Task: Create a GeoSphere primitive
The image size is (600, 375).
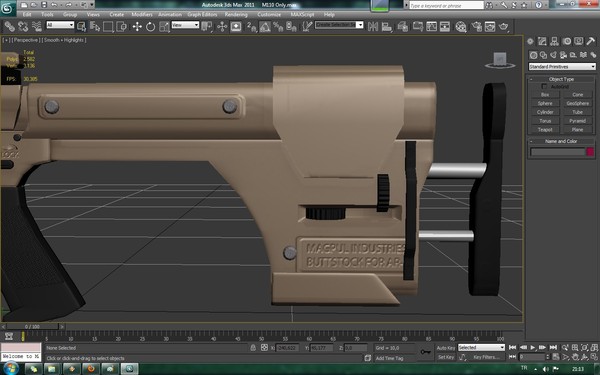Action: coord(577,103)
